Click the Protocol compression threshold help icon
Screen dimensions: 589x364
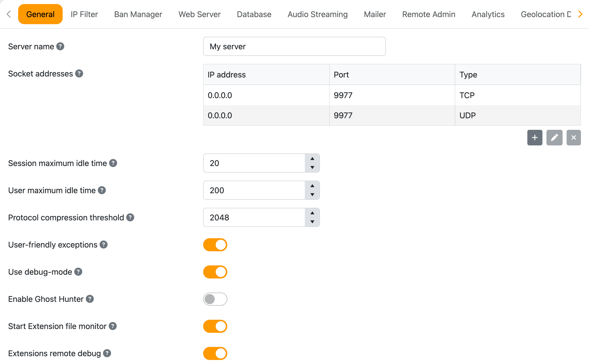point(130,217)
